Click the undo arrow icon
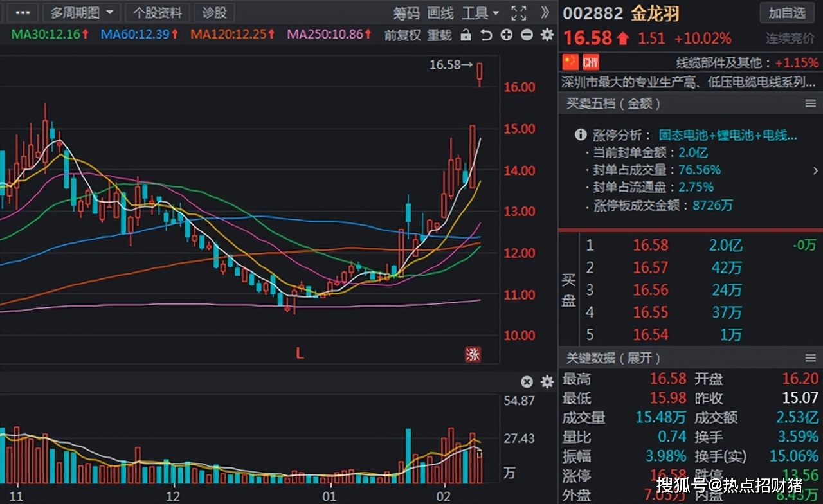 tap(486, 35)
